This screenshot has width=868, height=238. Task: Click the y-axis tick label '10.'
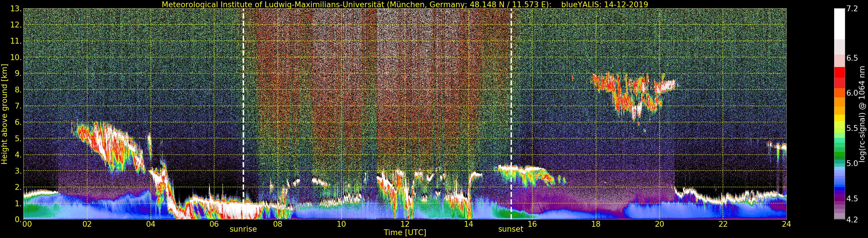click(16, 57)
